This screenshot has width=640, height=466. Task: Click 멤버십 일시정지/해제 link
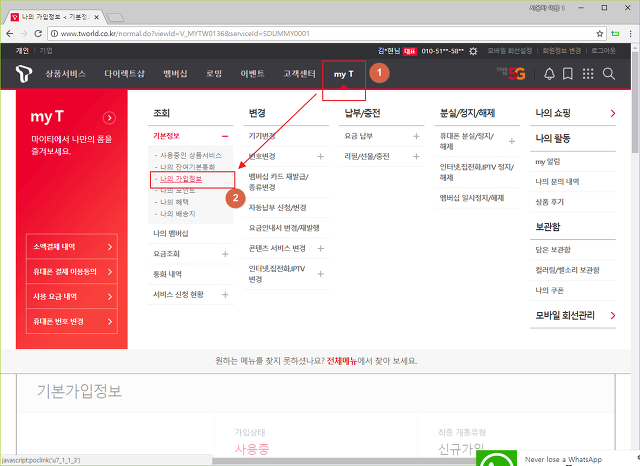click(x=472, y=198)
